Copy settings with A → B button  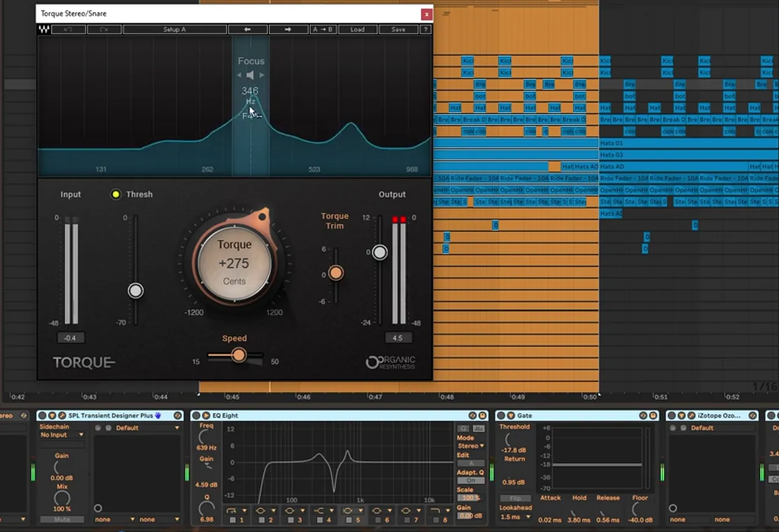click(x=322, y=29)
